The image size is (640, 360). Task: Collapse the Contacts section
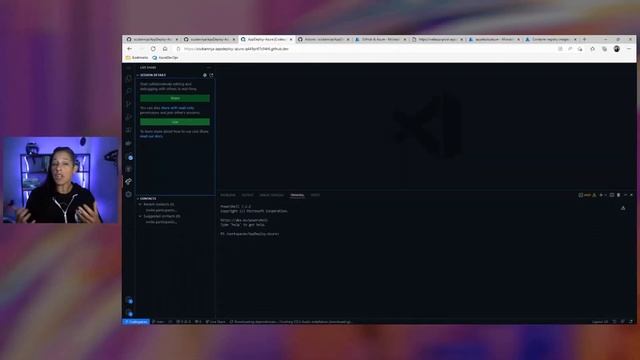(x=148, y=198)
